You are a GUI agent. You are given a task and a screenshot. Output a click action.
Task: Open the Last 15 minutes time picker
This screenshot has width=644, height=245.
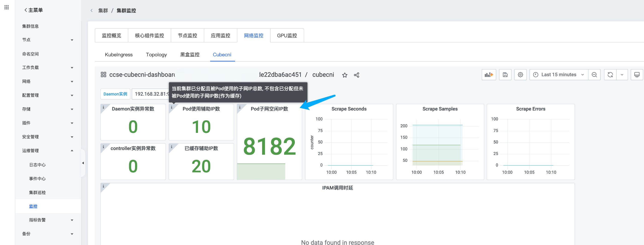click(558, 75)
